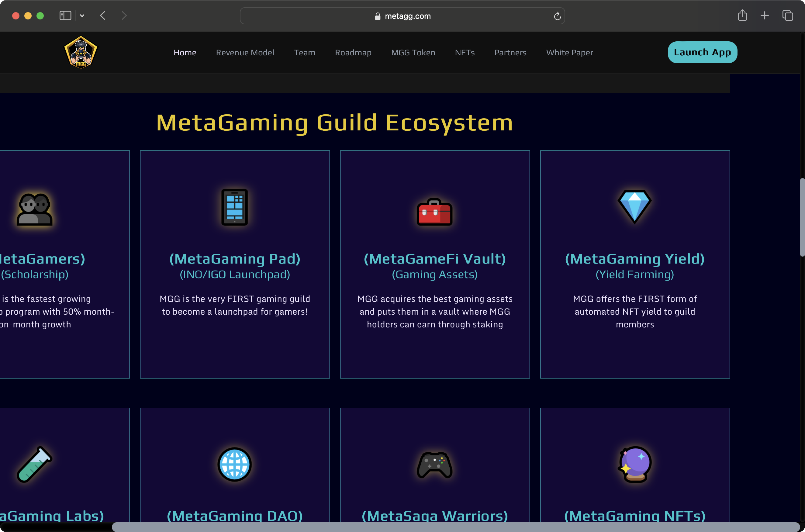Select the MetaGaming Labs test tube icon
This screenshot has height=532, width=805.
[x=35, y=464]
